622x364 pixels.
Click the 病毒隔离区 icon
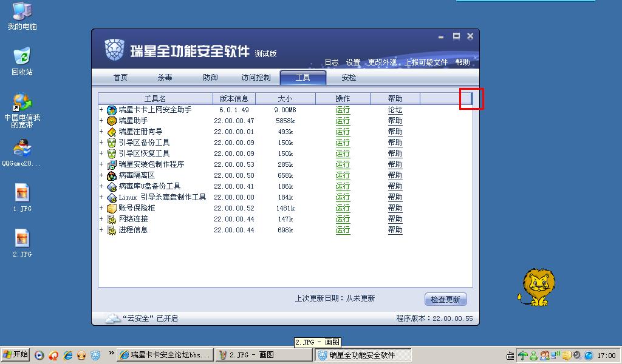point(112,175)
